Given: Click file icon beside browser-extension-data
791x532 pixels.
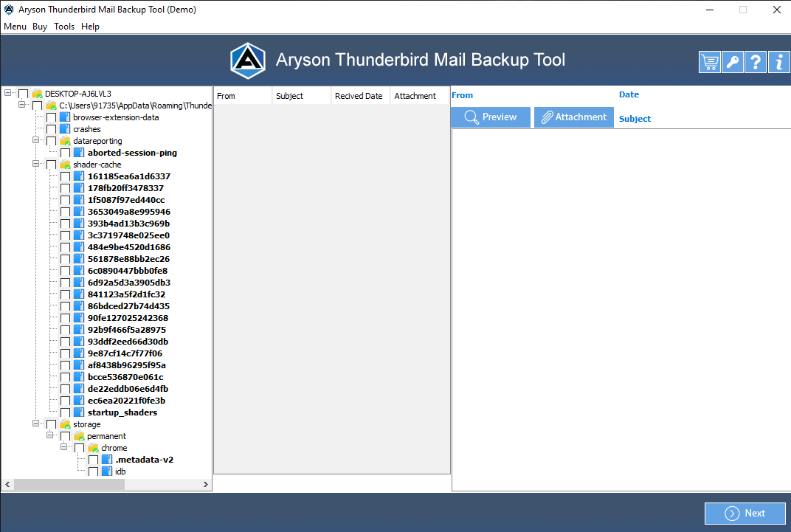Looking at the screenshot, I should click(x=65, y=117).
